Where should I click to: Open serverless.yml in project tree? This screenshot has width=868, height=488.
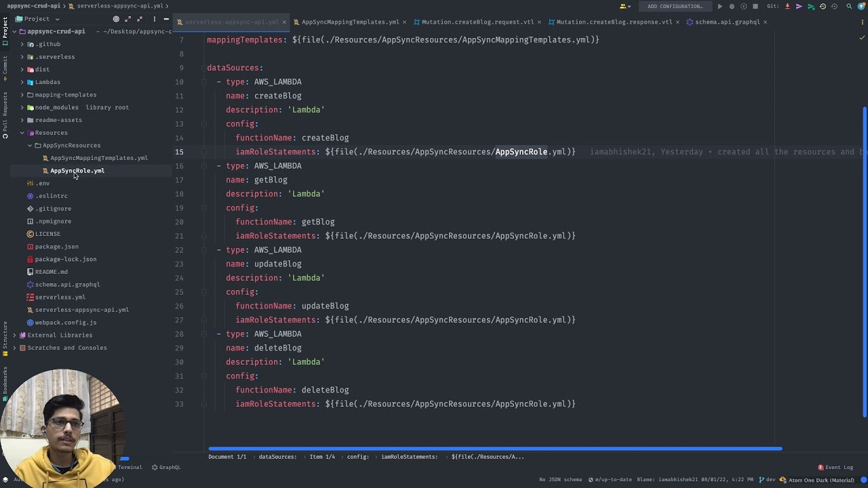click(x=60, y=297)
